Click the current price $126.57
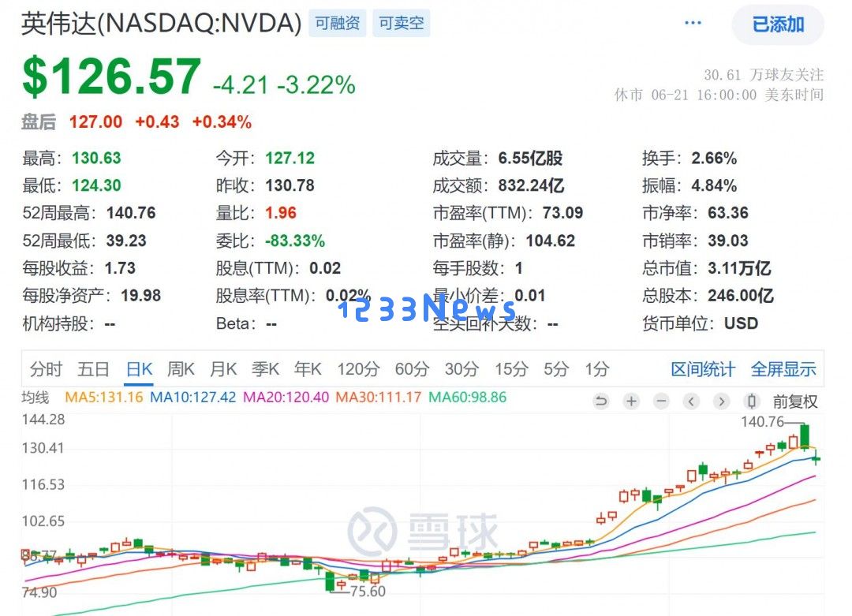 pyautogui.click(x=111, y=76)
